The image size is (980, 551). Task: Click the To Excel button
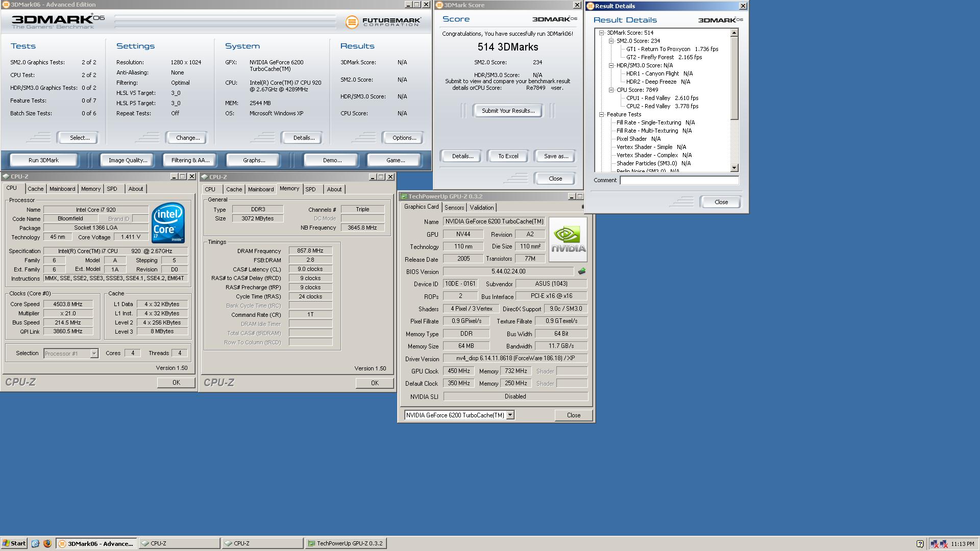[508, 156]
